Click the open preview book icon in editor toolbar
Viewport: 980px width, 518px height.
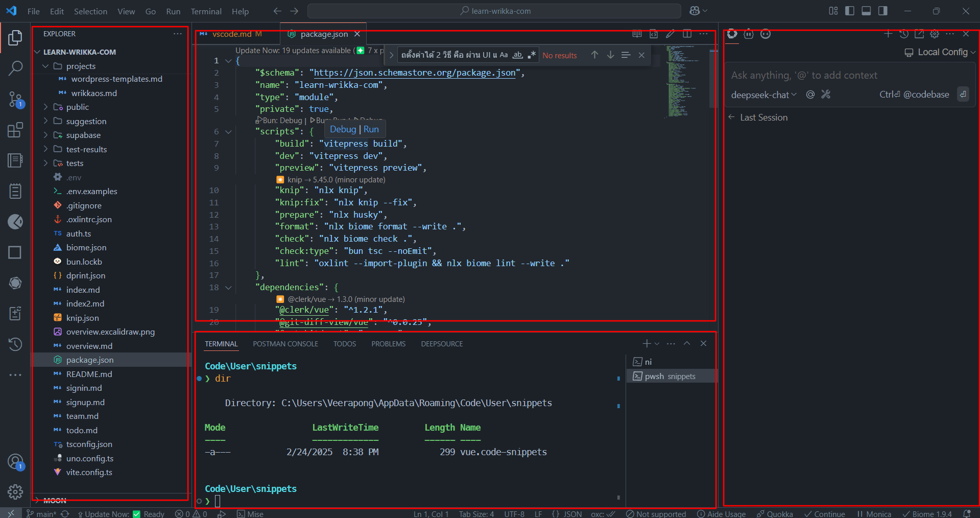click(637, 34)
